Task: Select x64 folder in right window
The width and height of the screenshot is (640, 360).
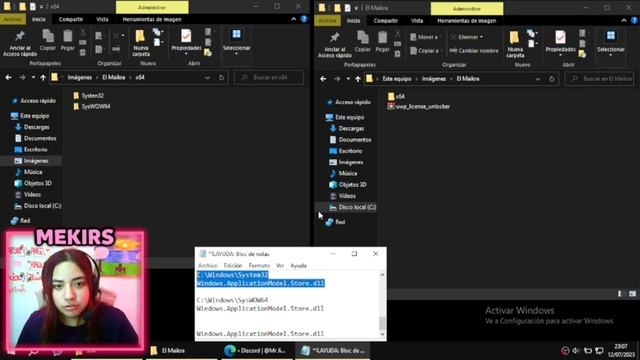Action: tap(396, 96)
